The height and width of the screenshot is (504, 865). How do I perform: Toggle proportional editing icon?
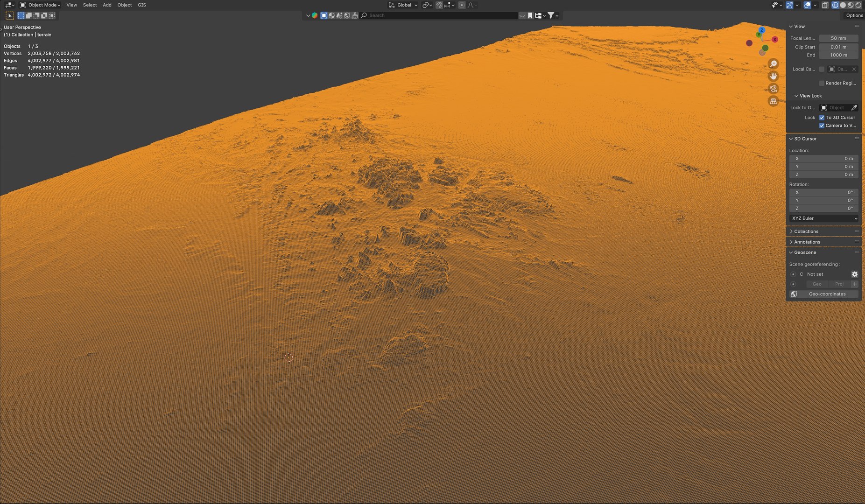click(x=462, y=5)
